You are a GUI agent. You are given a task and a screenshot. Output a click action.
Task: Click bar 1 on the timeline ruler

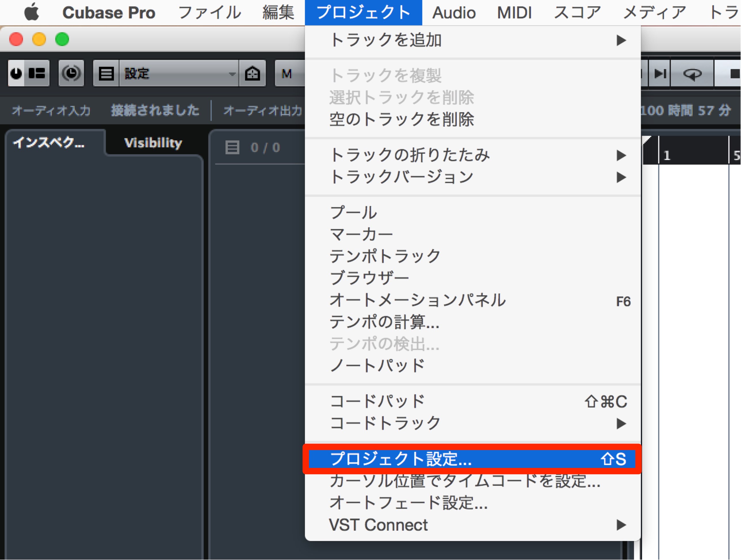tap(666, 155)
